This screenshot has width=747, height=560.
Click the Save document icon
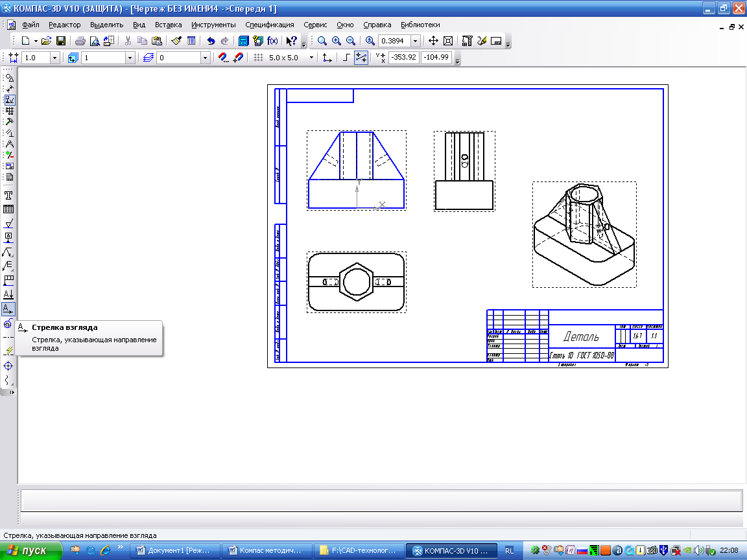[60, 41]
